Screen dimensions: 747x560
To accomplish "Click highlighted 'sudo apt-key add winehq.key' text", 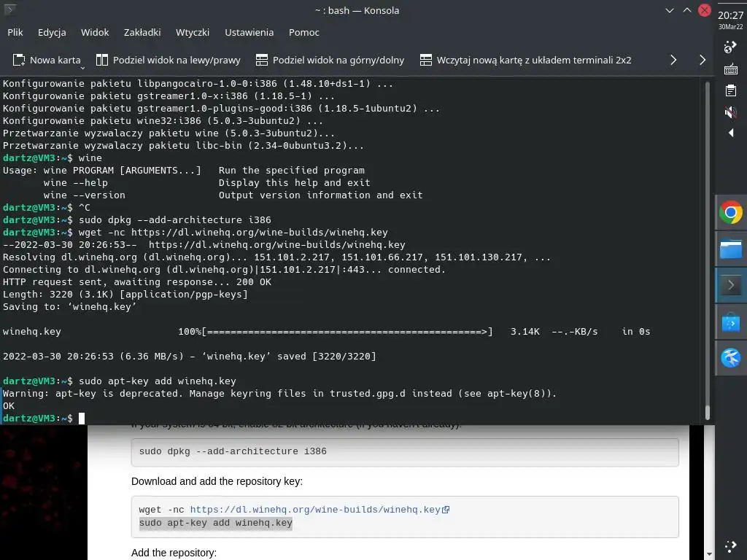I will tap(215, 523).
